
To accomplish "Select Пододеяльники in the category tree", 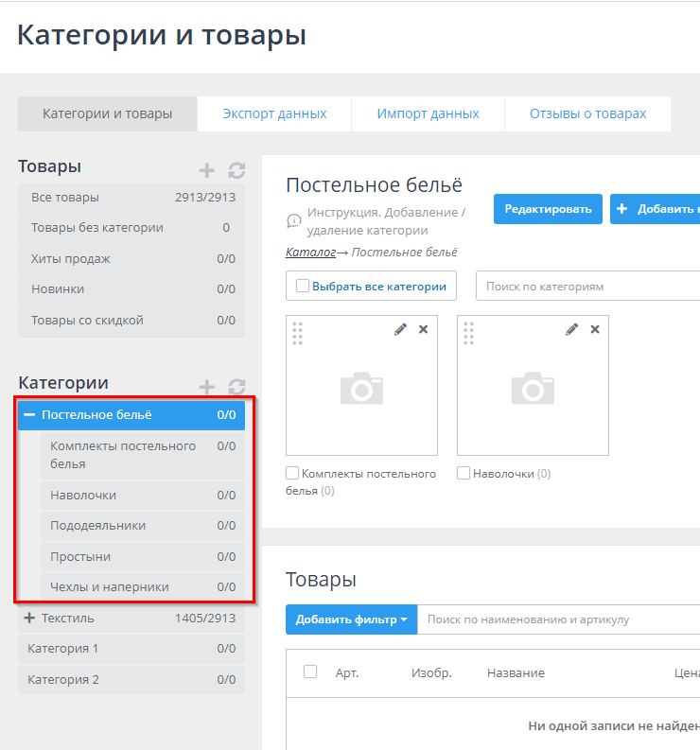I will click(x=98, y=526).
